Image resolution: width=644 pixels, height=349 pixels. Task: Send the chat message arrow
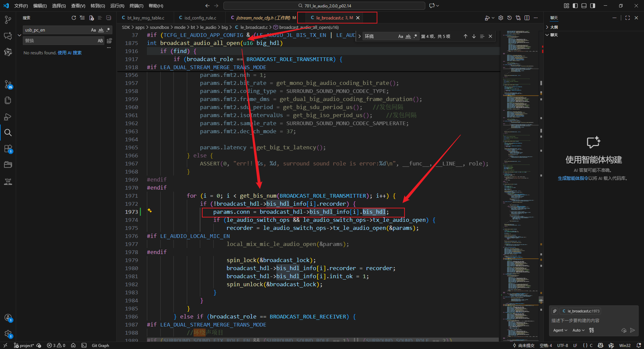[633, 330]
